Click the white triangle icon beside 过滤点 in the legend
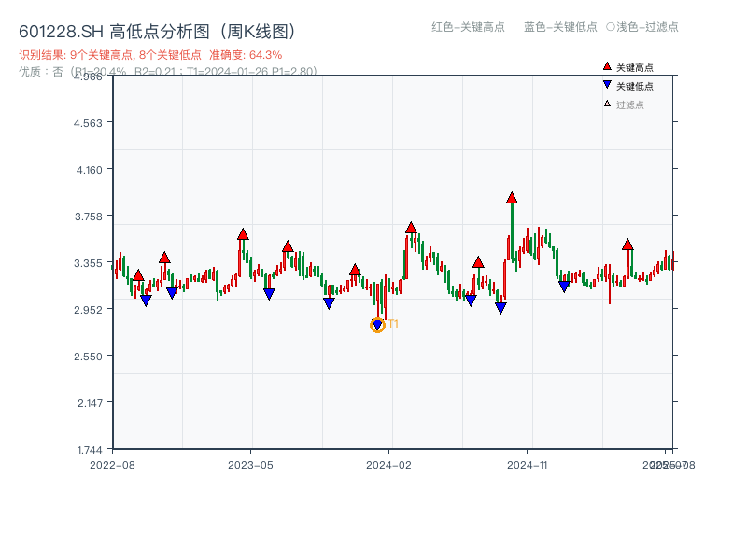Image resolution: width=747 pixels, height=560 pixels. click(x=607, y=104)
